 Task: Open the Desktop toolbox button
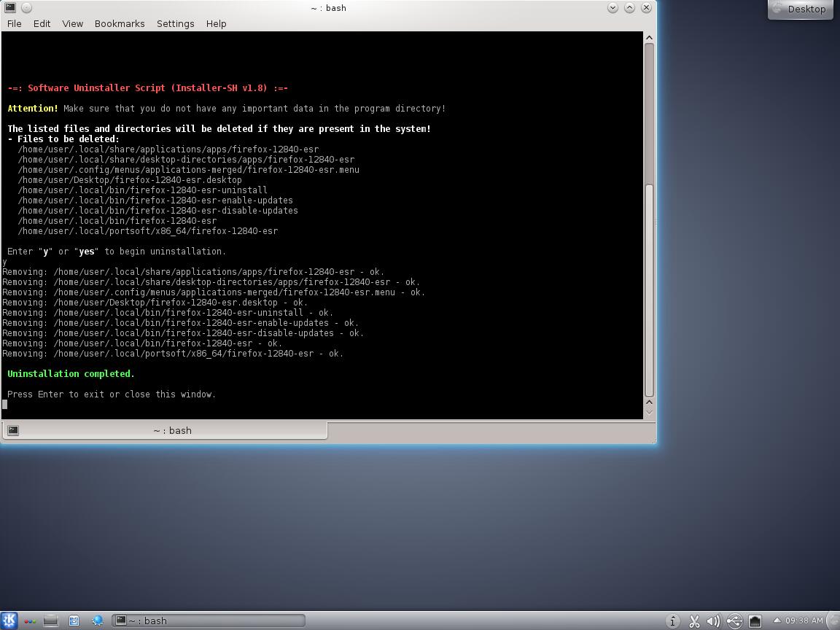click(801, 9)
